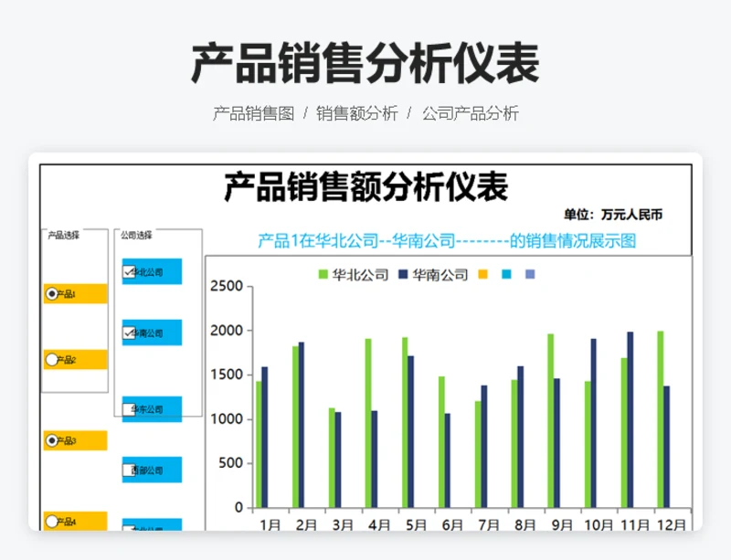Click the green 华北公司 bar for 12月

tap(660, 419)
